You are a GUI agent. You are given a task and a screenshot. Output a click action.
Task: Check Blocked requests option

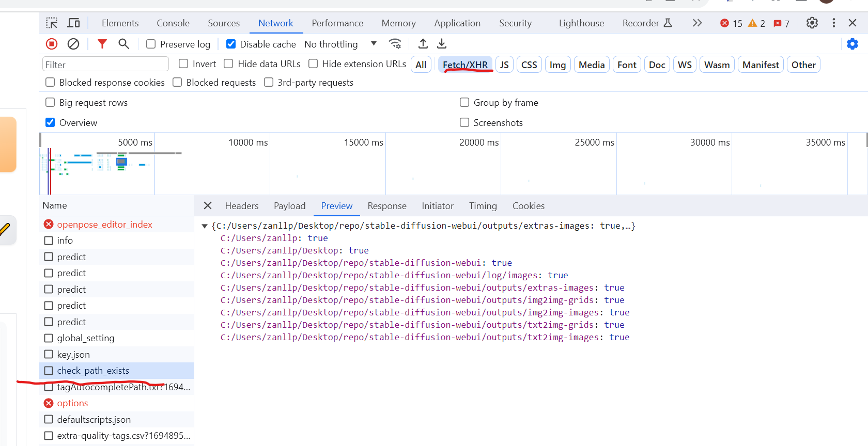pyautogui.click(x=177, y=83)
